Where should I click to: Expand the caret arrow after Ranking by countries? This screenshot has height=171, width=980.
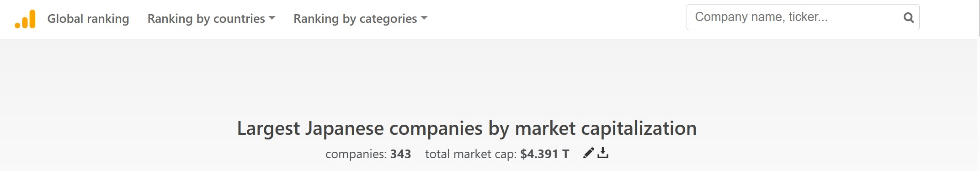click(x=272, y=18)
